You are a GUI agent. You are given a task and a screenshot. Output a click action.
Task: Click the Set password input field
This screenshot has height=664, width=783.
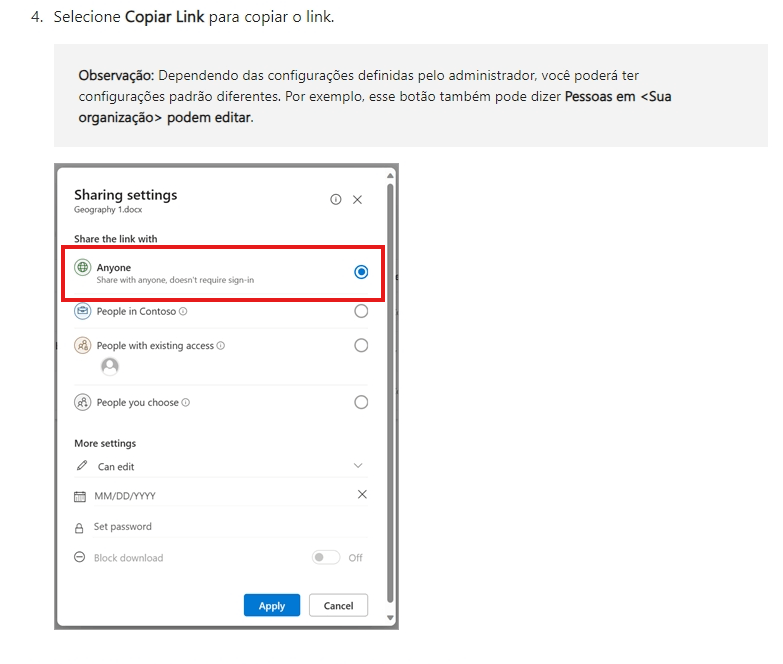230,527
